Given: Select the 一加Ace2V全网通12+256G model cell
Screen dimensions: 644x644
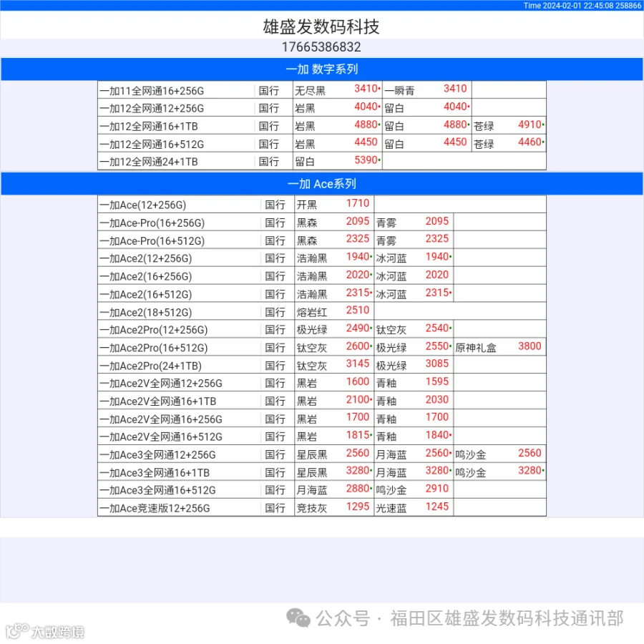Looking at the screenshot, I should (x=180, y=384).
